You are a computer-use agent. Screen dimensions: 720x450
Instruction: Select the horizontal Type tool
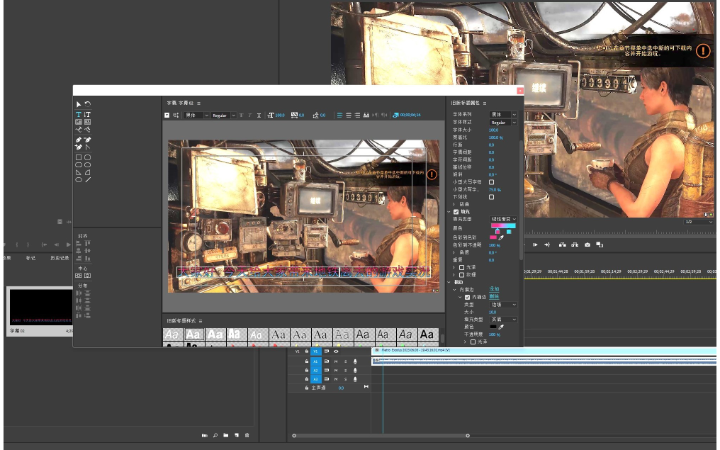pyautogui.click(x=79, y=114)
